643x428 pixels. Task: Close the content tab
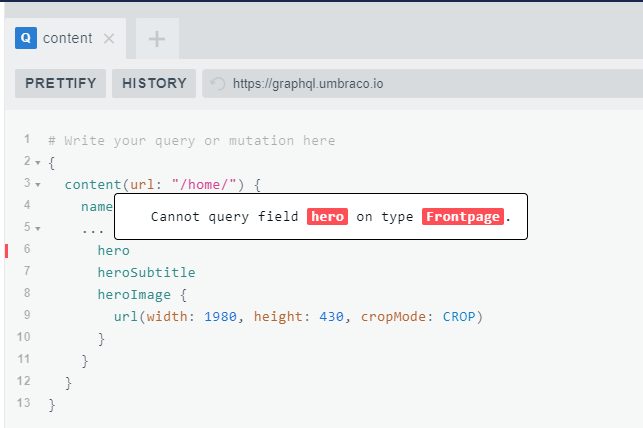click(109, 39)
